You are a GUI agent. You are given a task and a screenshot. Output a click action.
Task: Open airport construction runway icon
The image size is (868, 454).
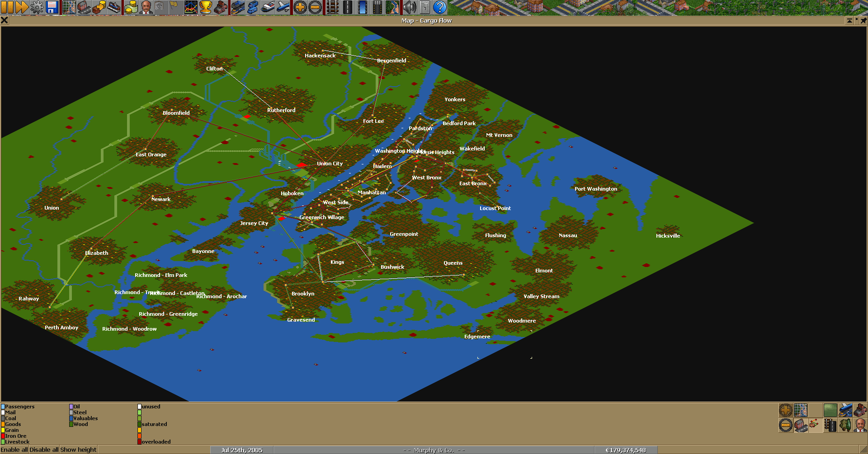377,7
